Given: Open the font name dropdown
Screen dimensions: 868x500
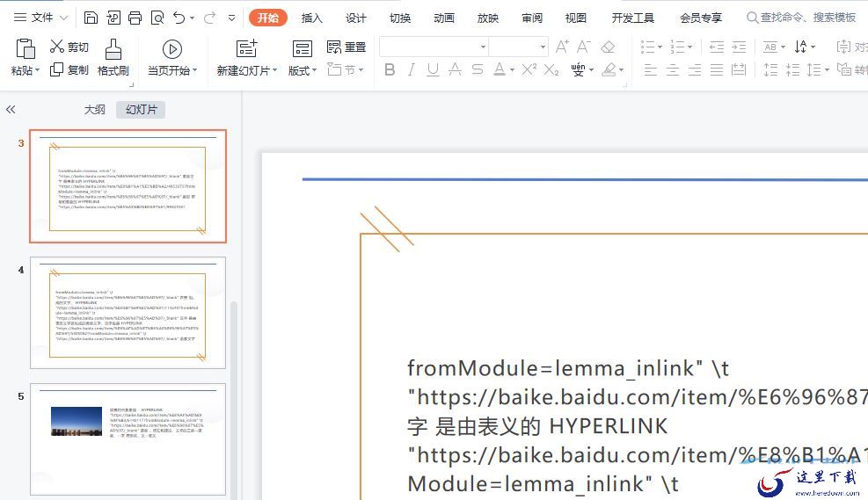Looking at the screenshot, I should [484, 47].
